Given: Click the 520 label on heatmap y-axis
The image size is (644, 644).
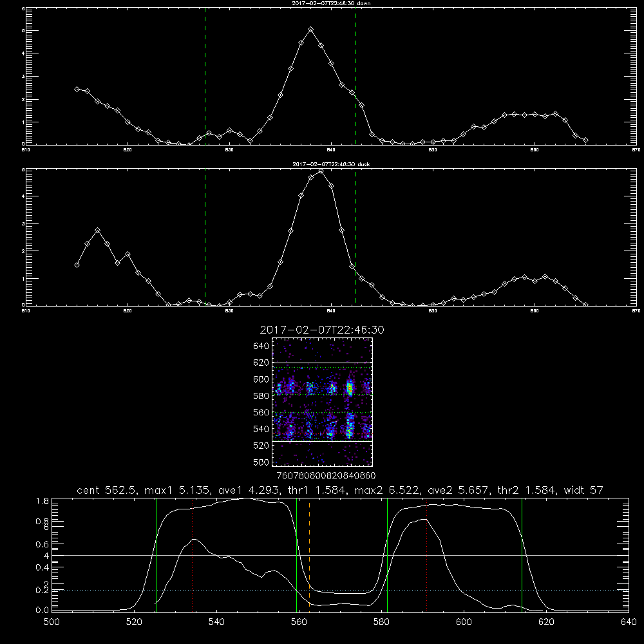Looking at the screenshot, I should click(261, 446).
